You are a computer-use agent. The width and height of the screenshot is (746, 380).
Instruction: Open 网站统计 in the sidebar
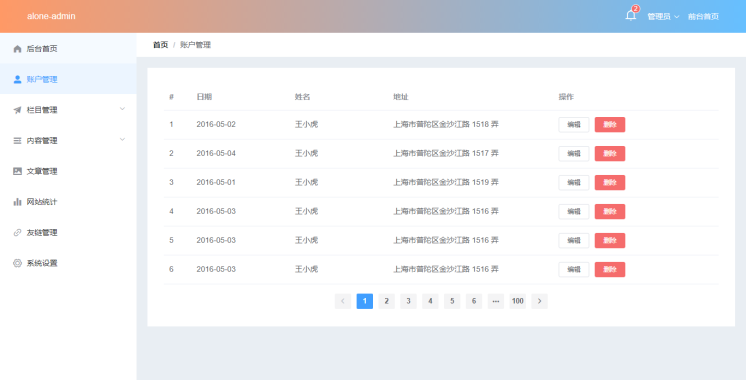click(x=68, y=202)
